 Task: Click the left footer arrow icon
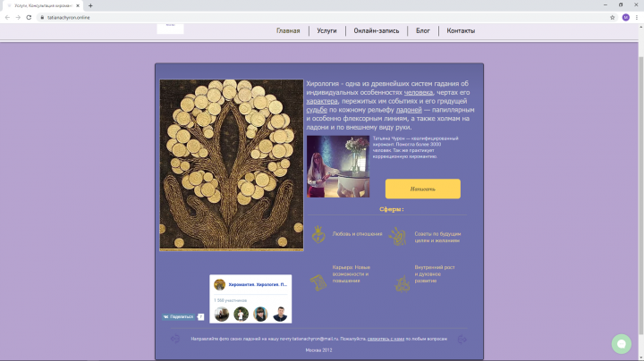coord(175,339)
